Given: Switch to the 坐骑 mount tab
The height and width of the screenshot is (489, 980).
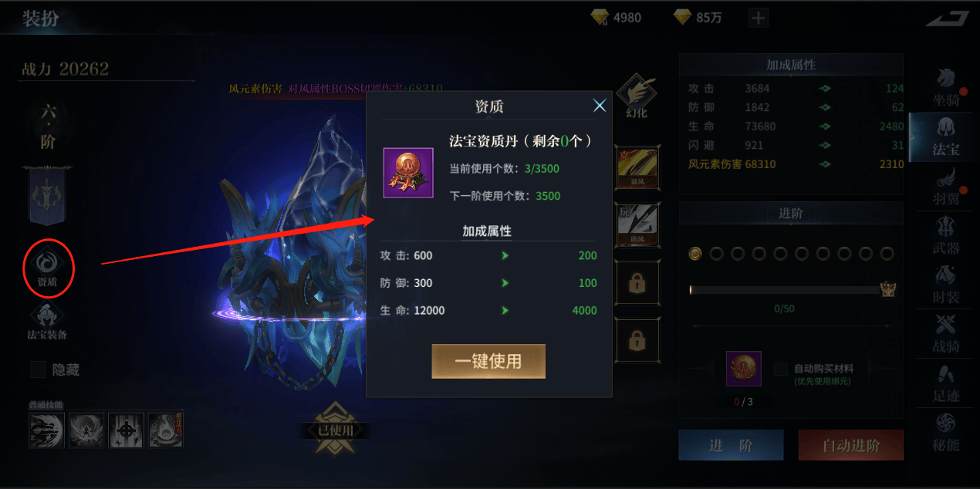Looking at the screenshot, I should pos(946,87).
